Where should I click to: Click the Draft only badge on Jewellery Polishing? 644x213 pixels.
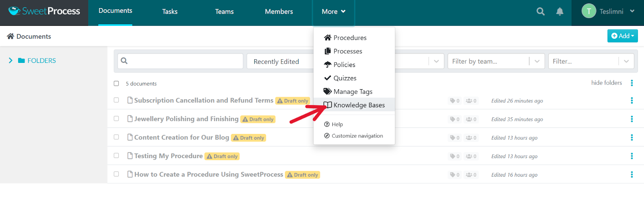tap(258, 119)
